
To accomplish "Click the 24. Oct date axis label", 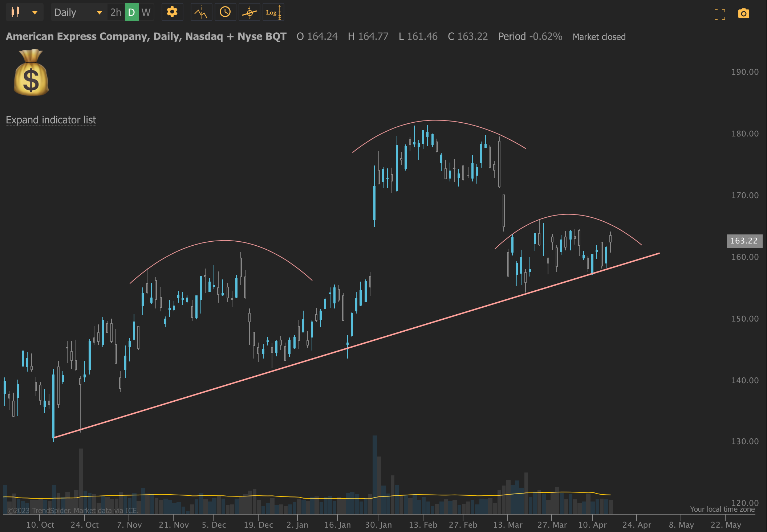I will [x=84, y=525].
